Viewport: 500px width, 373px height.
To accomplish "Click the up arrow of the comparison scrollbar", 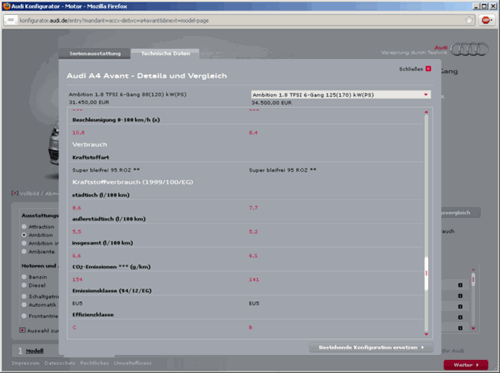I will pos(426,112).
